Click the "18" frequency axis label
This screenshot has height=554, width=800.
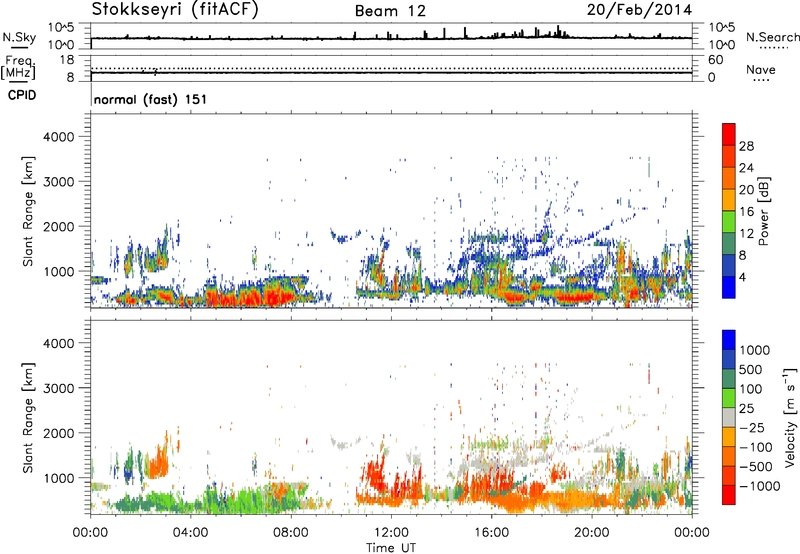coord(66,60)
